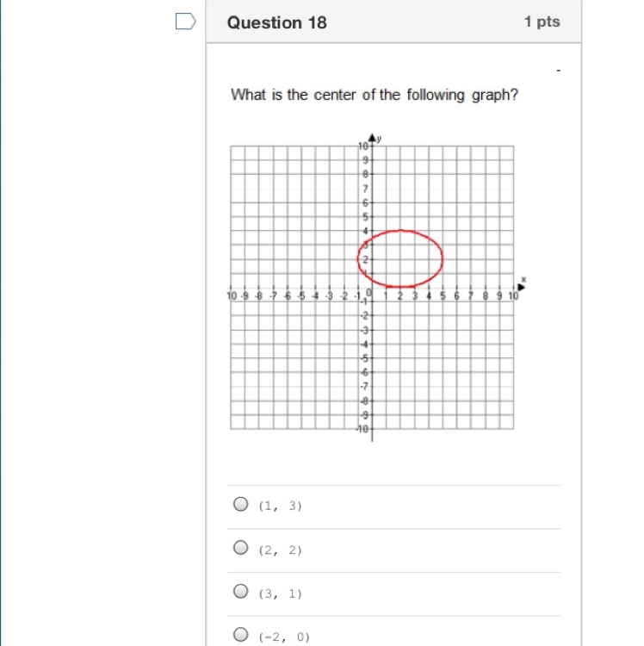The height and width of the screenshot is (646, 644).
Task: Click the -10 label on the y-axis
Action: coord(362,429)
